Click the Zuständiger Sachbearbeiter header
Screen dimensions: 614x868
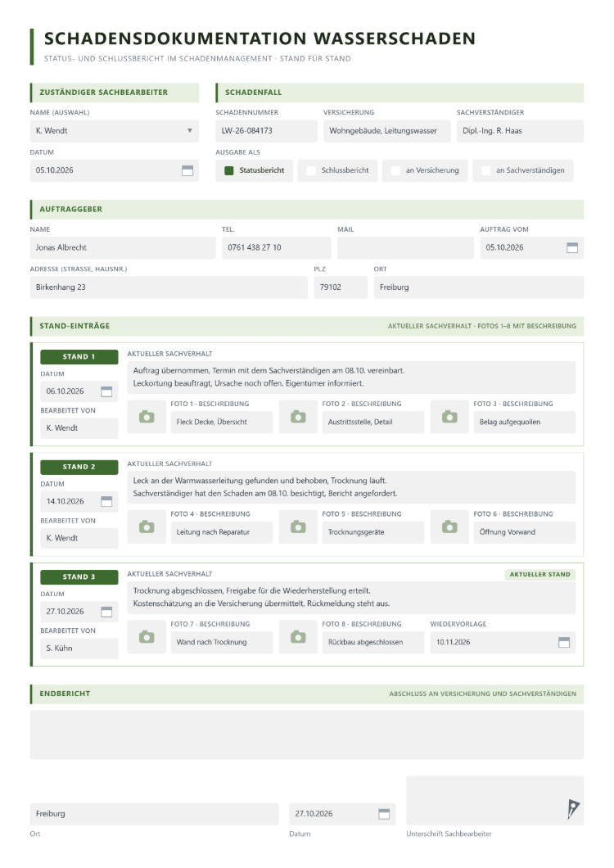pyautogui.click(x=115, y=93)
